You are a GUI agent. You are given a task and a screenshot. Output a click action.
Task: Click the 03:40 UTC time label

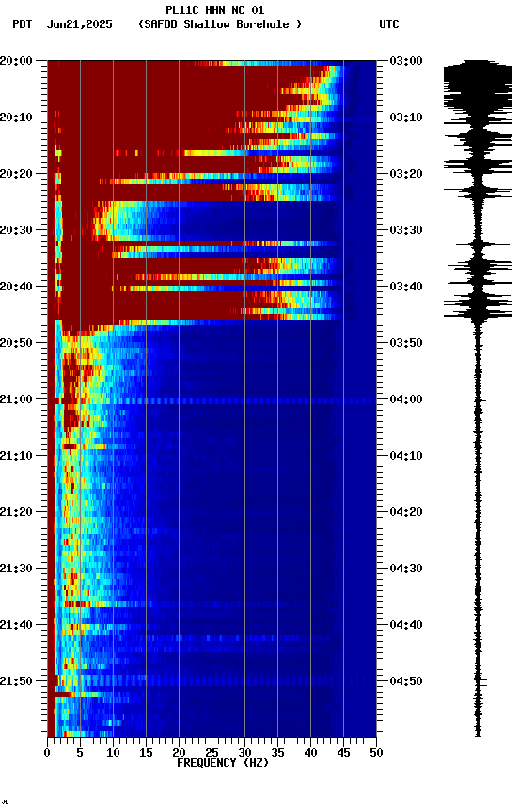(x=406, y=287)
